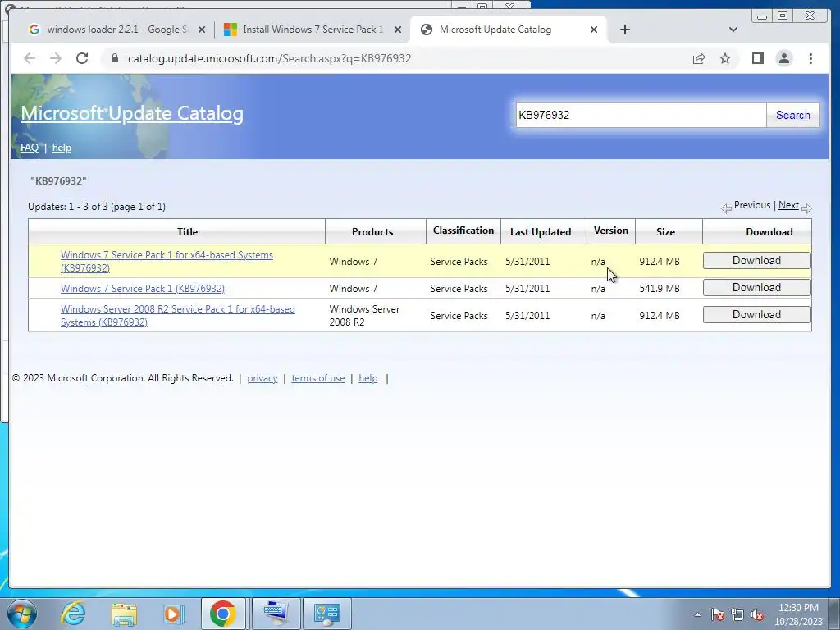Download the 912.4 MB Windows 7 x64 update

click(756, 260)
